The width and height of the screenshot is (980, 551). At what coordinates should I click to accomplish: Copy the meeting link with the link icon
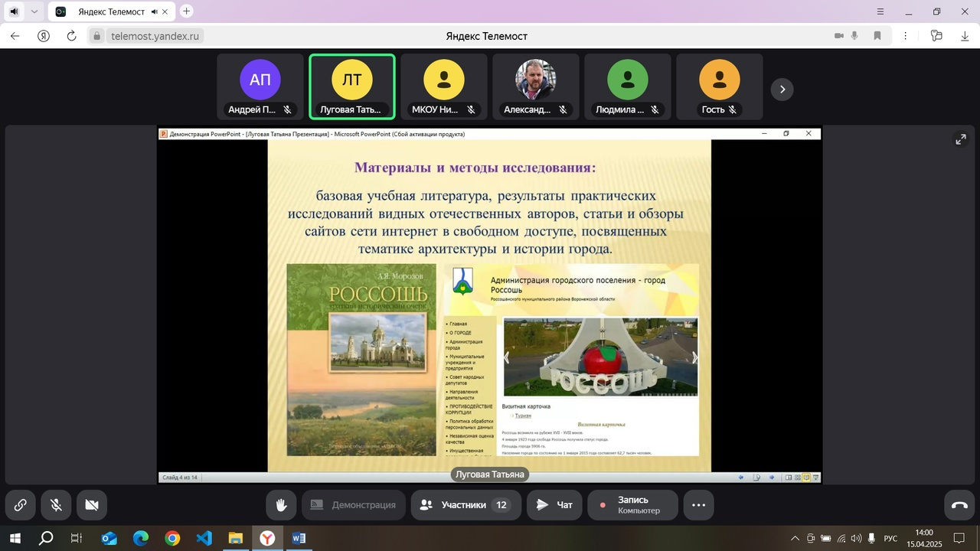pos(20,505)
